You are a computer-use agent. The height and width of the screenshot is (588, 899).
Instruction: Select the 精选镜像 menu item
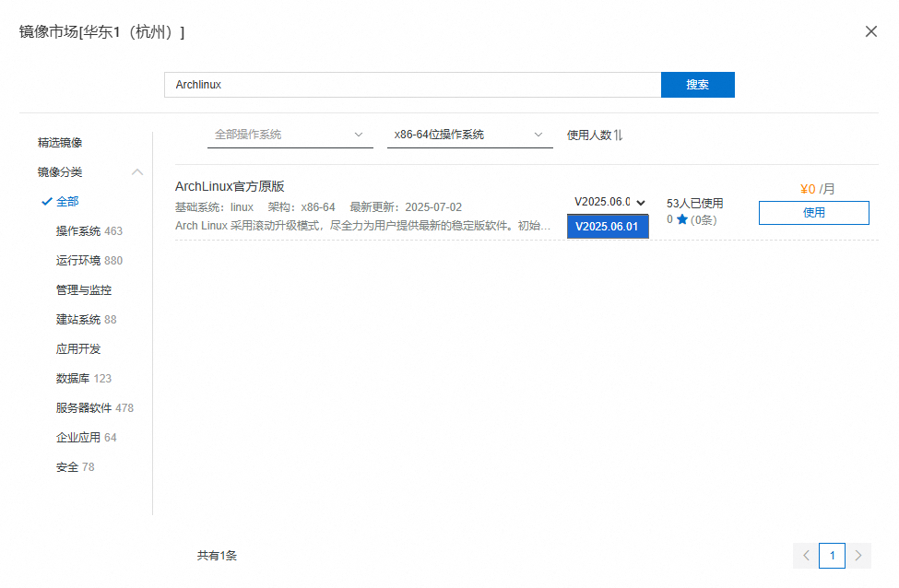click(60, 143)
